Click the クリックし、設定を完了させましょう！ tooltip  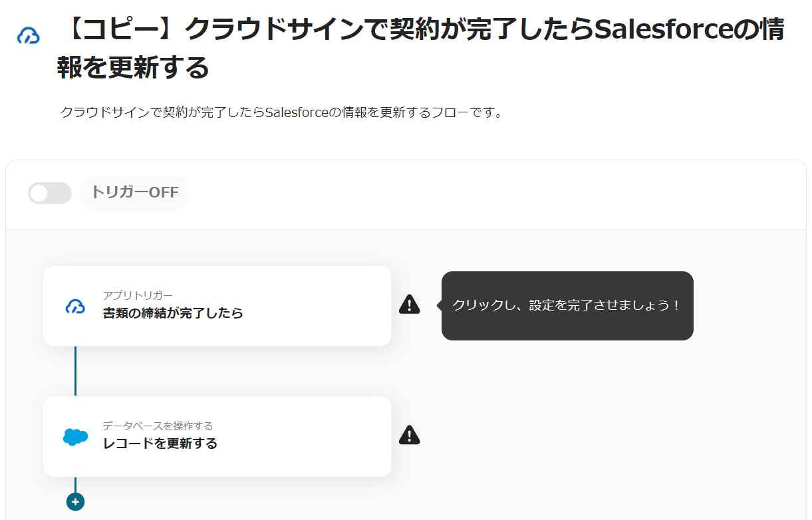click(567, 306)
